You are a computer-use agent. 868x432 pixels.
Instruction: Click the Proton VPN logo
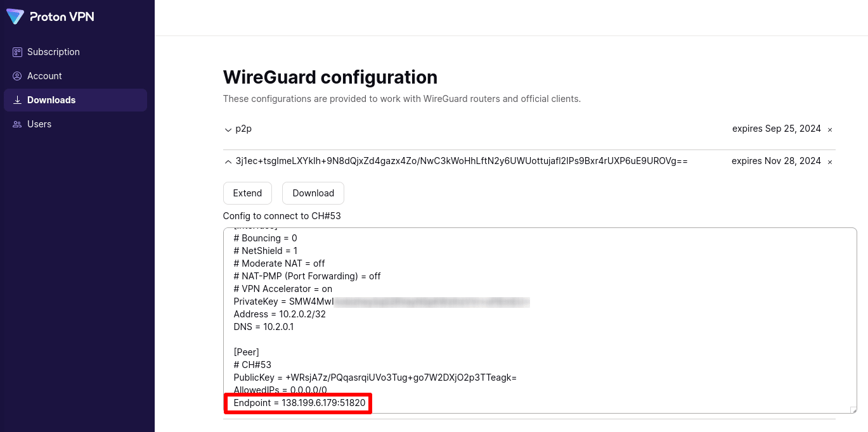pos(50,17)
